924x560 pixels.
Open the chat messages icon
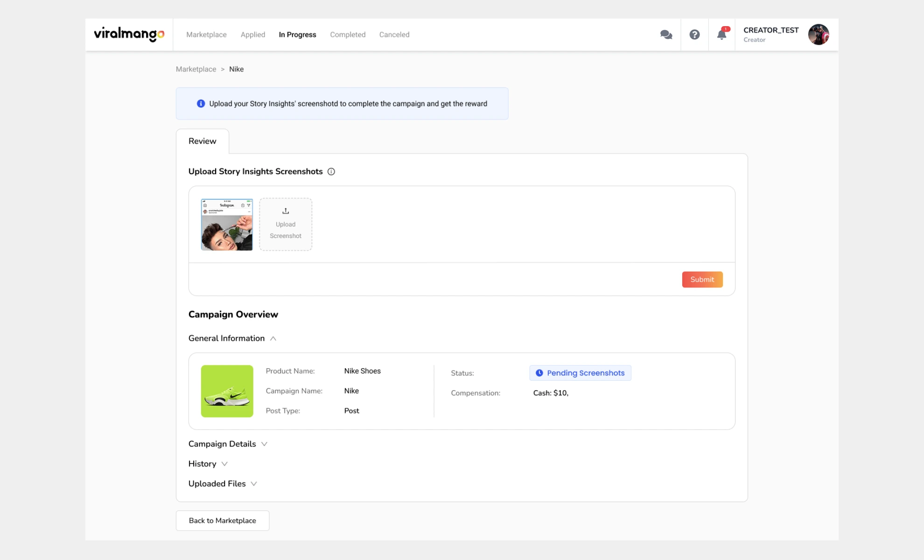666,34
